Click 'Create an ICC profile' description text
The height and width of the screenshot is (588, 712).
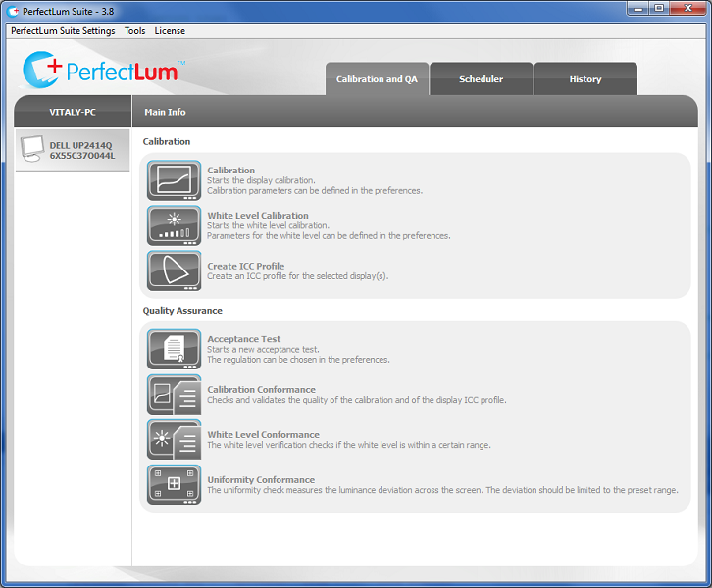(x=298, y=276)
